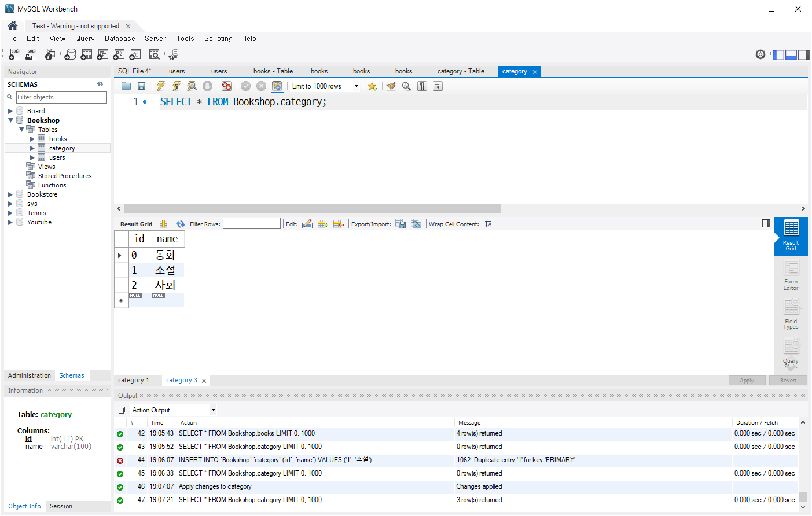Close the category editor tab

click(535, 72)
